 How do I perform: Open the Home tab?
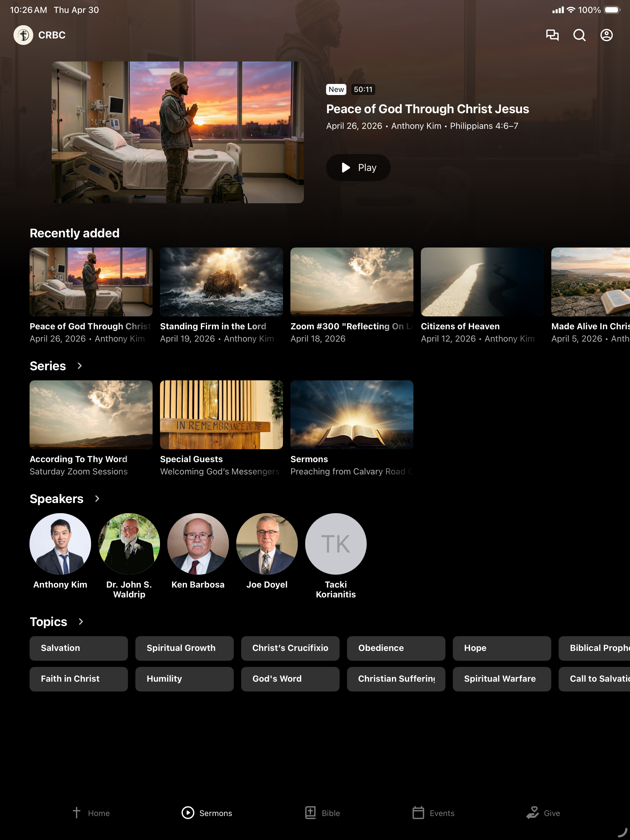coord(91,813)
